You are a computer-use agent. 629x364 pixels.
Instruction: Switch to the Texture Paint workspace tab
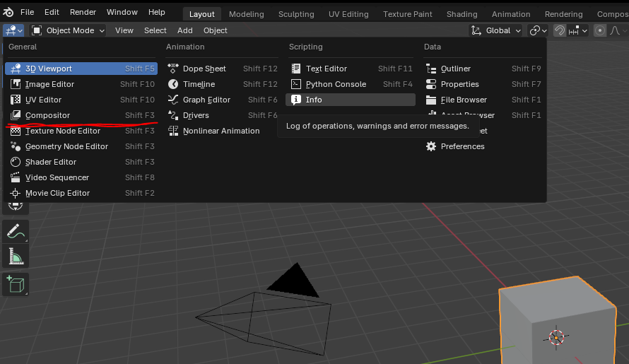408,14
